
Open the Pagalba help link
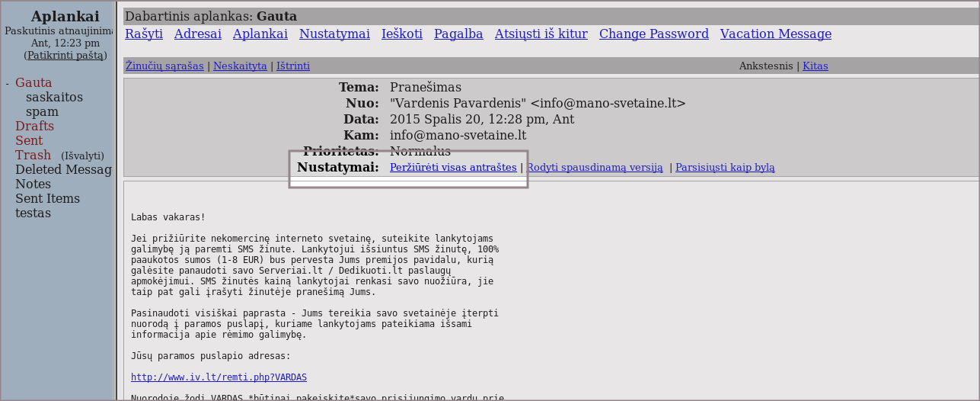458,34
